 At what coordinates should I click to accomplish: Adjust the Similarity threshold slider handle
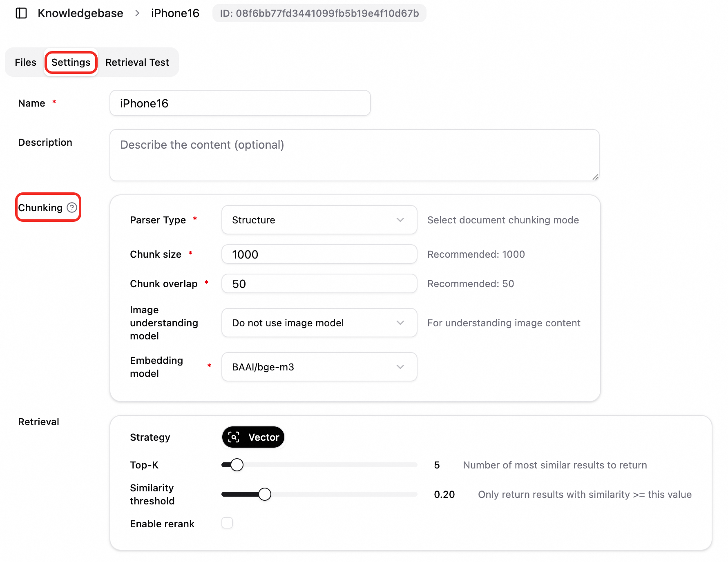point(265,494)
